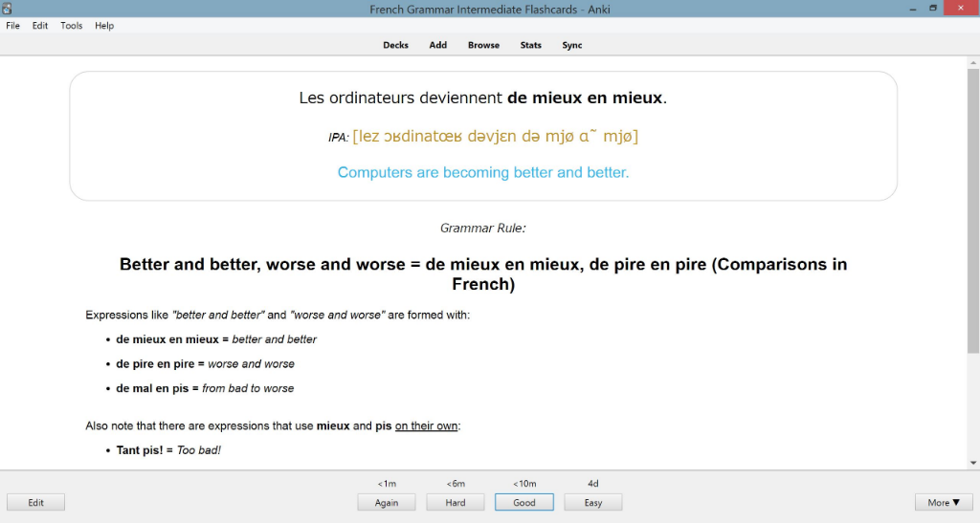Viewport: 980px width, 523px height.
Task: Click the bottom-left Edit button
Action: pos(35,502)
